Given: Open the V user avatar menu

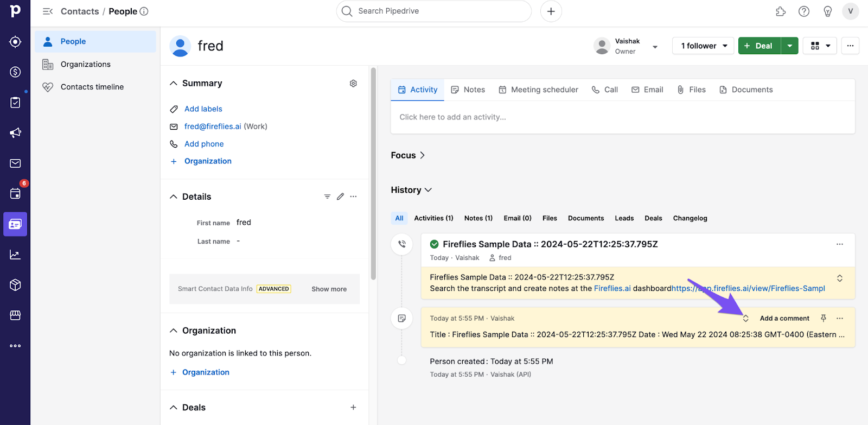Looking at the screenshot, I should pos(851,11).
